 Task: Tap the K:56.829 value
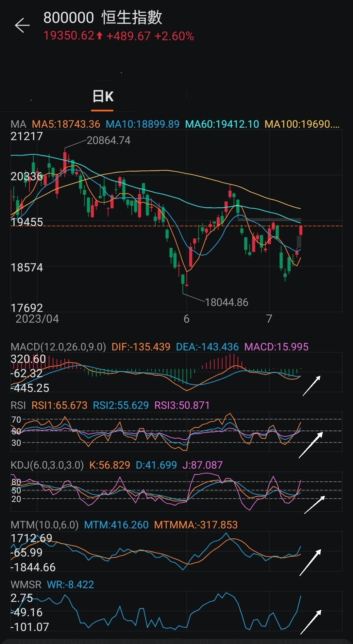tap(110, 465)
